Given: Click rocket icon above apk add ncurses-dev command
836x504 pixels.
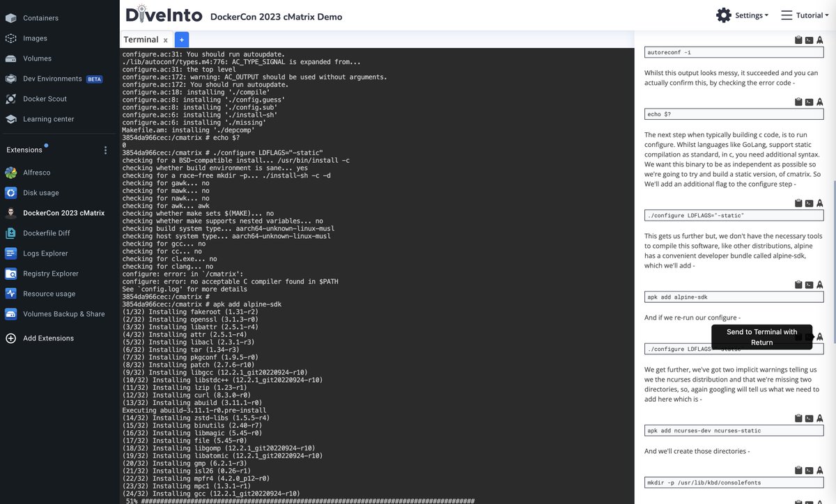Looking at the screenshot, I should pyautogui.click(x=819, y=418).
